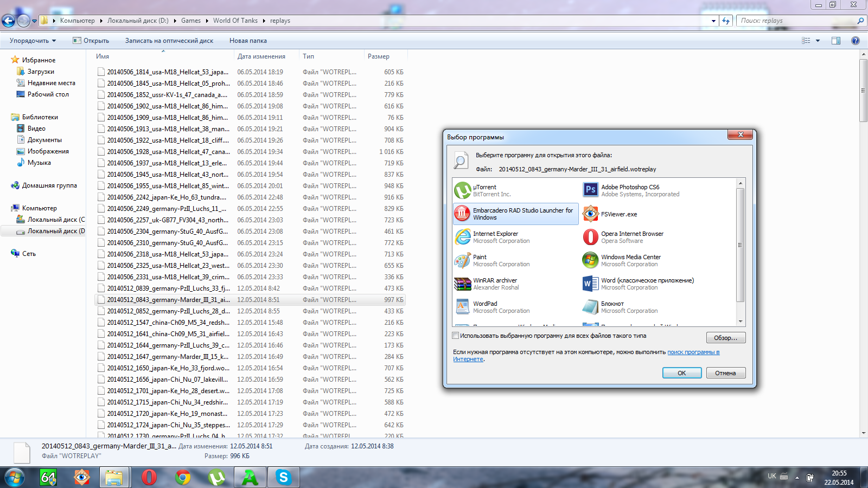Open Рабочий стол in sidebar
The image size is (868, 488).
coord(48,94)
